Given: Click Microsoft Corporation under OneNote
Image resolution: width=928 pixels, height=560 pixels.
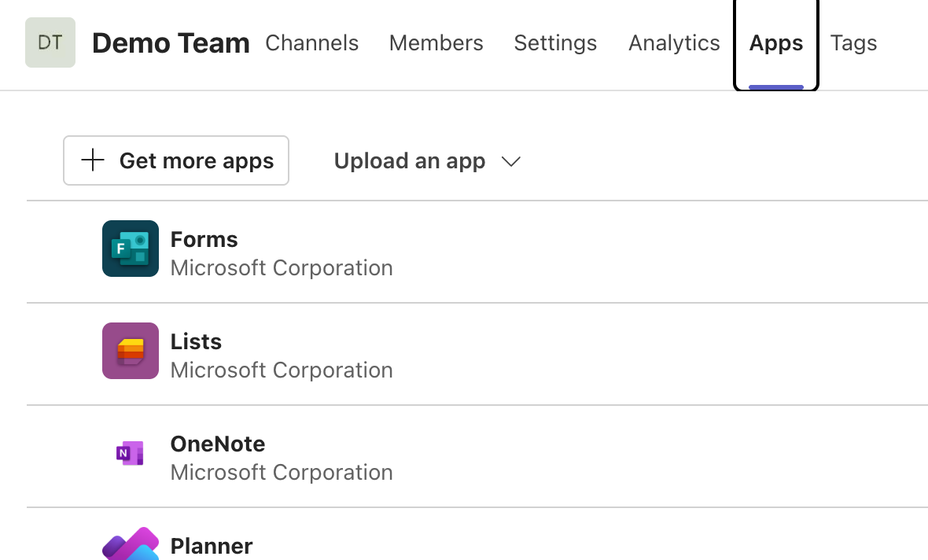Looking at the screenshot, I should 282,473.
